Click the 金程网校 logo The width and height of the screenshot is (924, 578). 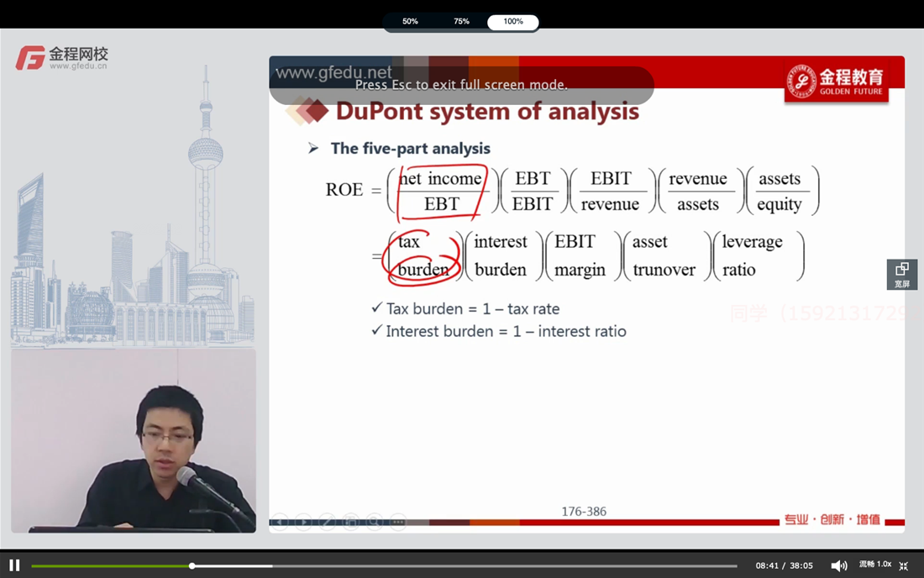[x=62, y=58]
